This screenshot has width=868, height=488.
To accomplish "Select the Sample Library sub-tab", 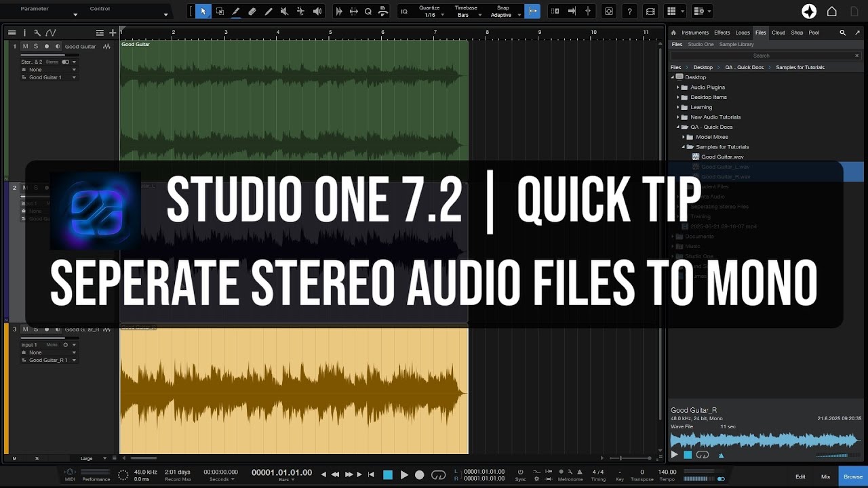I will coord(736,45).
